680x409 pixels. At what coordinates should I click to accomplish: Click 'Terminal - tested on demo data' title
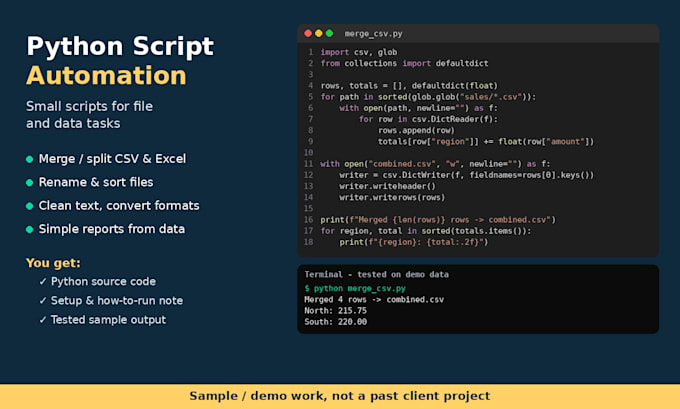click(376, 275)
